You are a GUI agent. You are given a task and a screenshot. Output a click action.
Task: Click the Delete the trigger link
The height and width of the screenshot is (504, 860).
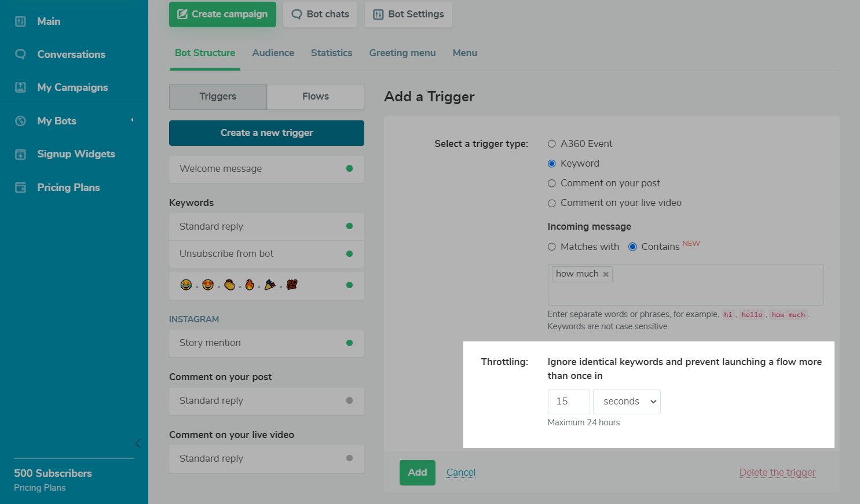click(x=777, y=472)
